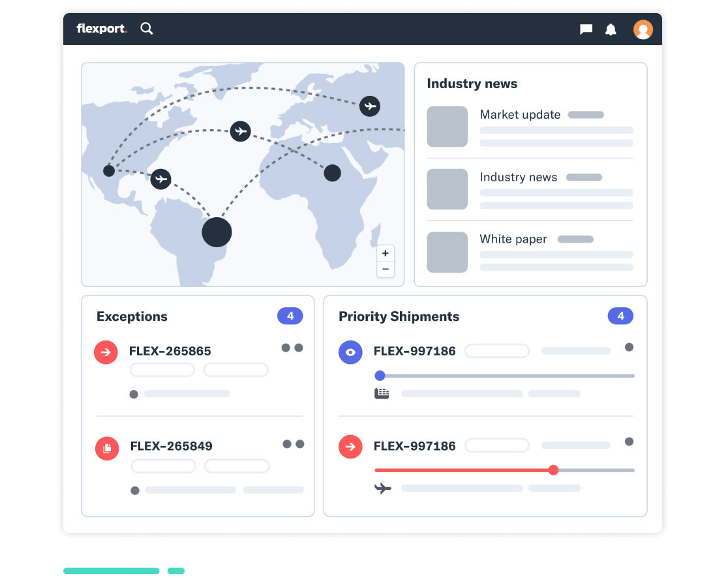This screenshot has height=587, width=728.
Task: Toggle the Exceptions count badge showing 4
Action: [x=290, y=316]
